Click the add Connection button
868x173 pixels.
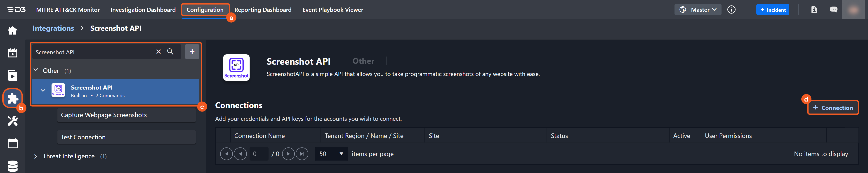tap(833, 108)
